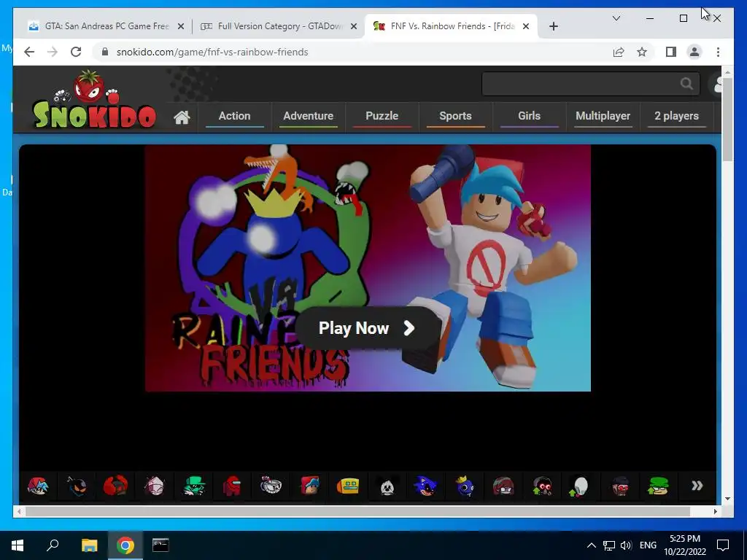
Task: View site info via the padlock icon
Action: pos(105,52)
